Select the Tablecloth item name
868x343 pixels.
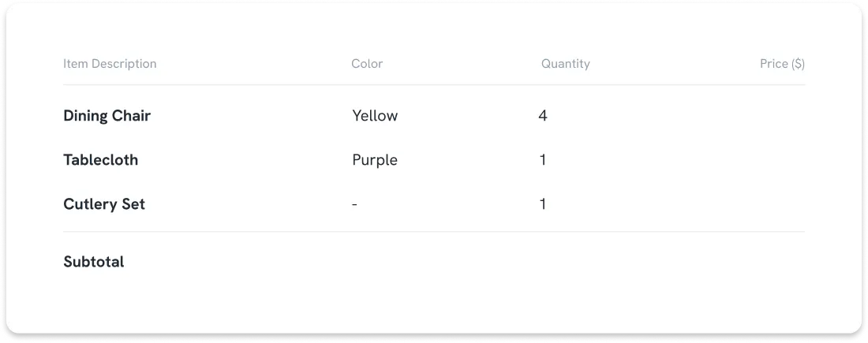(100, 160)
